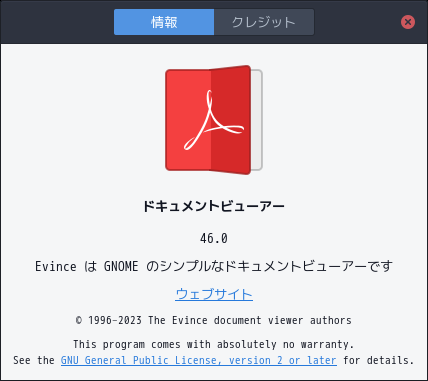Close the about dialog with the red X button
This screenshot has width=428, height=381.
pyautogui.click(x=408, y=22)
